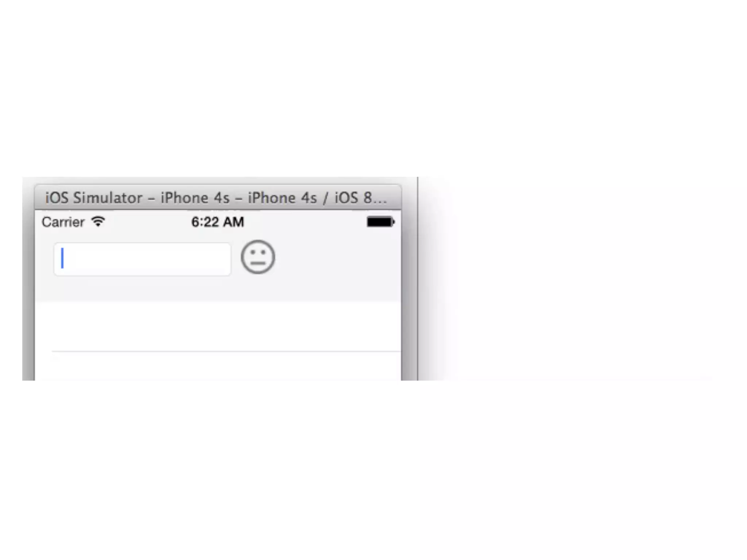Click the truncated 'iOS 8...' title text
Screen dimensions: 747x560
(x=361, y=198)
